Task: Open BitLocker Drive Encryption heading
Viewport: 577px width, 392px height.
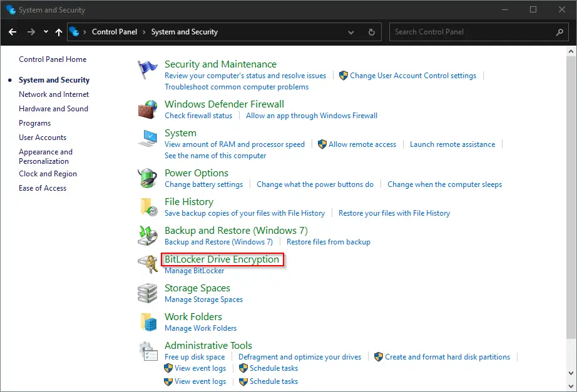Action: pyautogui.click(x=222, y=259)
